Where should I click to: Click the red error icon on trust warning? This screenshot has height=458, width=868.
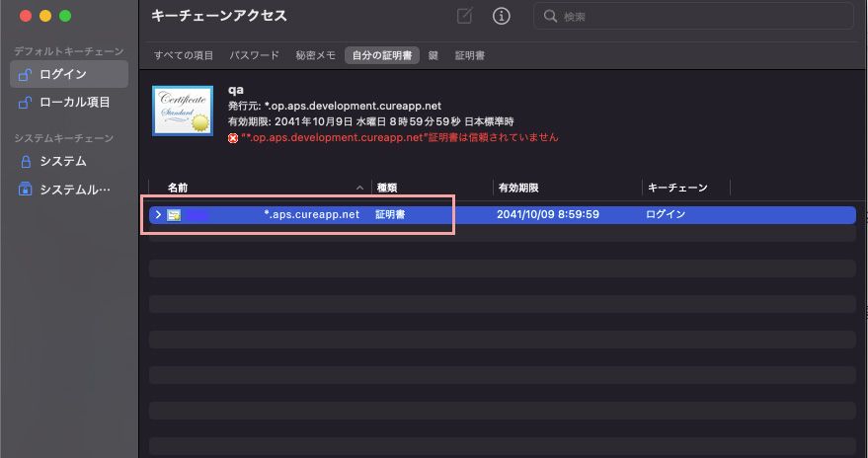point(233,138)
